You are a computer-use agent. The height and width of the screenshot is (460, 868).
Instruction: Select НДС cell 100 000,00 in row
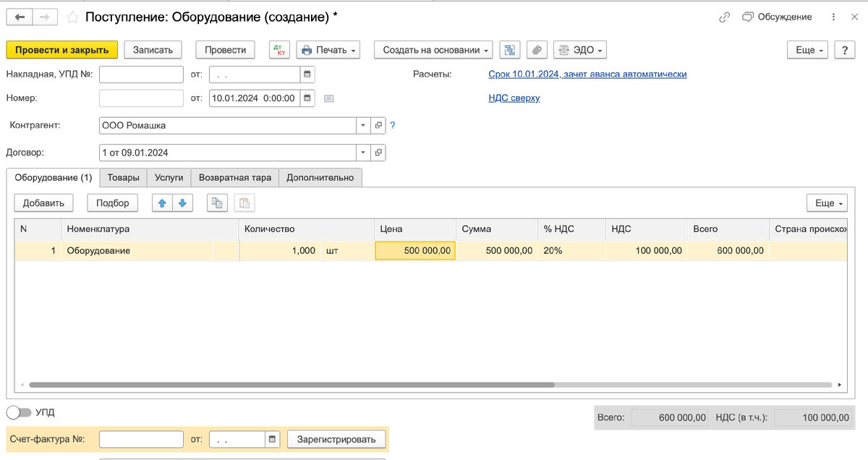coord(647,251)
